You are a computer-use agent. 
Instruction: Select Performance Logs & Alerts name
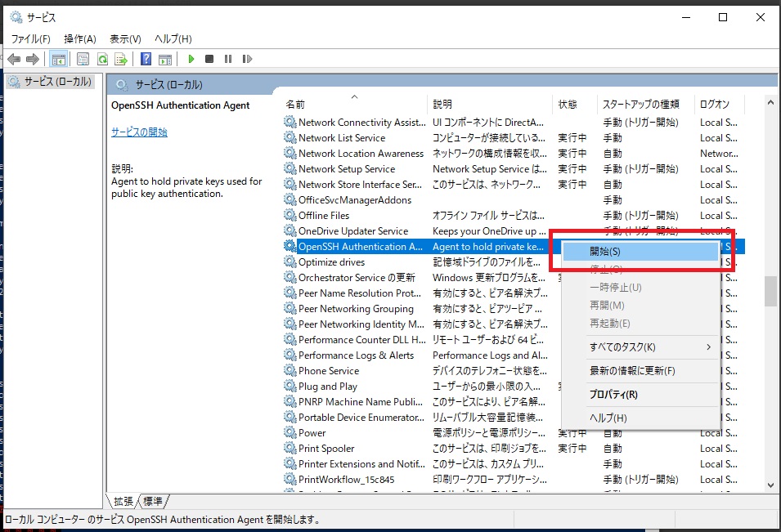pyautogui.click(x=356, y=355)
